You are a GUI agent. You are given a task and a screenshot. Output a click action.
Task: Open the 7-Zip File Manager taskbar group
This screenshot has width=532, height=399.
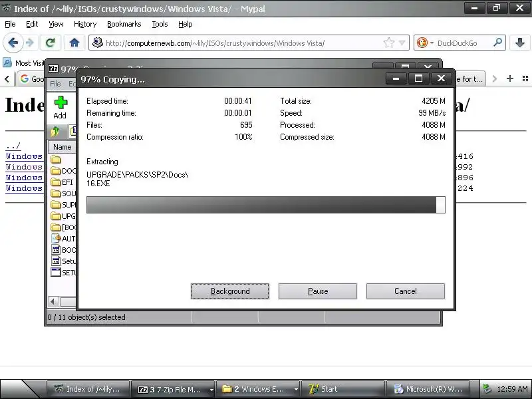(174, 389)
